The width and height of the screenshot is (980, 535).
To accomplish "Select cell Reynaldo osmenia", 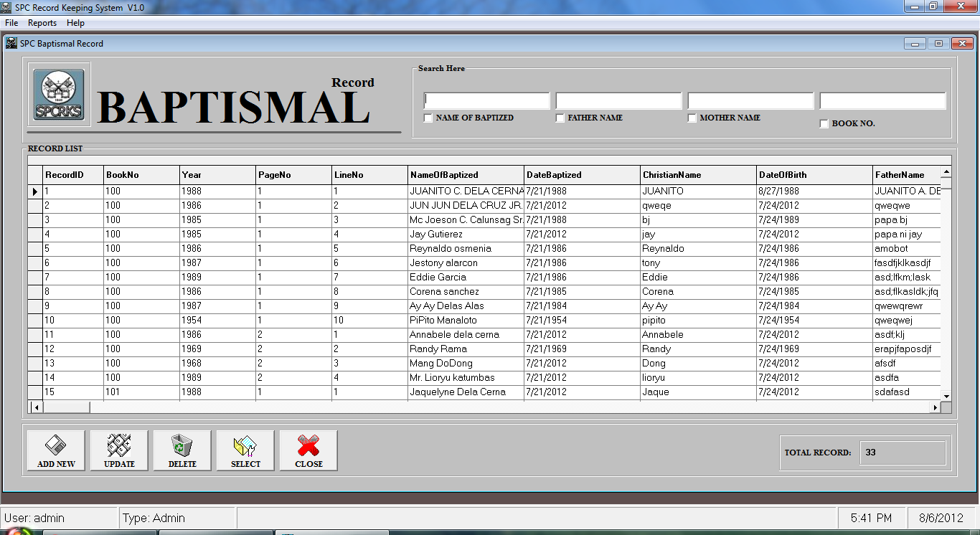I will 466,249.
